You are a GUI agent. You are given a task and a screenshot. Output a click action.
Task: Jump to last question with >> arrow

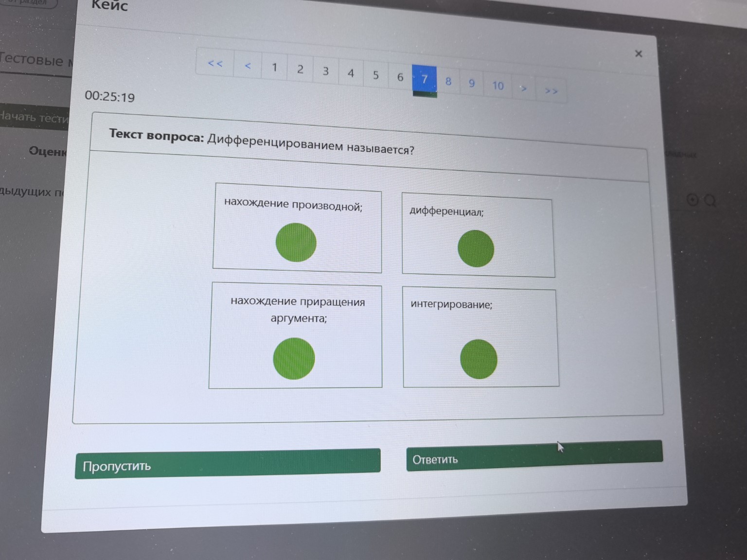click(551, 91)
